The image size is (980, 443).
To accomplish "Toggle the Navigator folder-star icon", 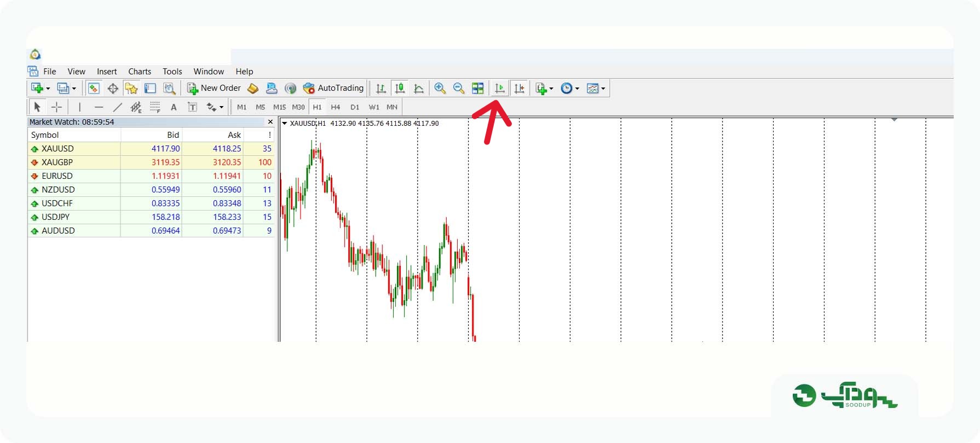I will (131, 88).
